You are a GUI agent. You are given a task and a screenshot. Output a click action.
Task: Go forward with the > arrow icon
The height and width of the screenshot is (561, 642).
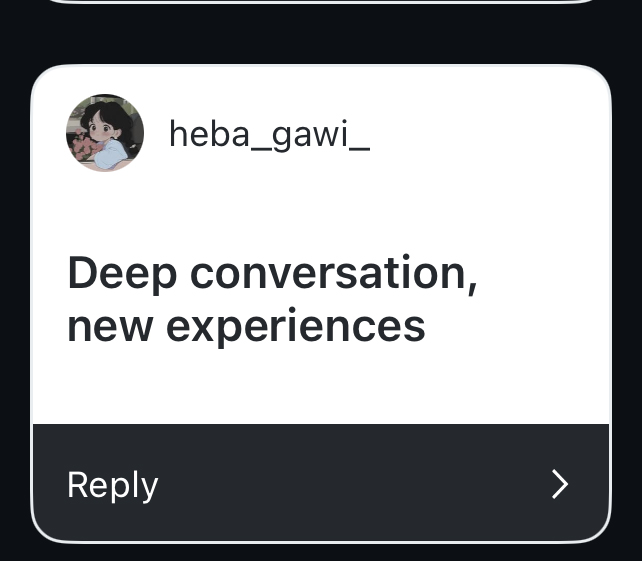point(560,484)
